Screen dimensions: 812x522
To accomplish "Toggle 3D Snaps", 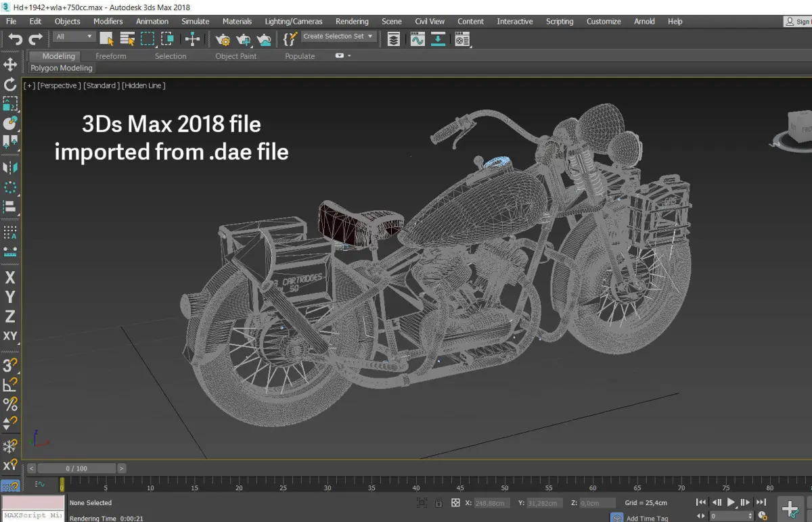I will pyautogui.click(x=10, y=366).
